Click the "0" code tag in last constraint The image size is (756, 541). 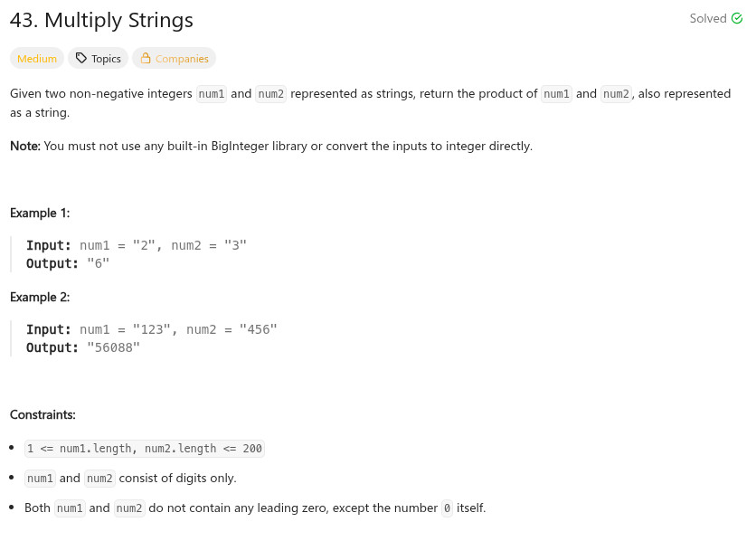point(447,508)
